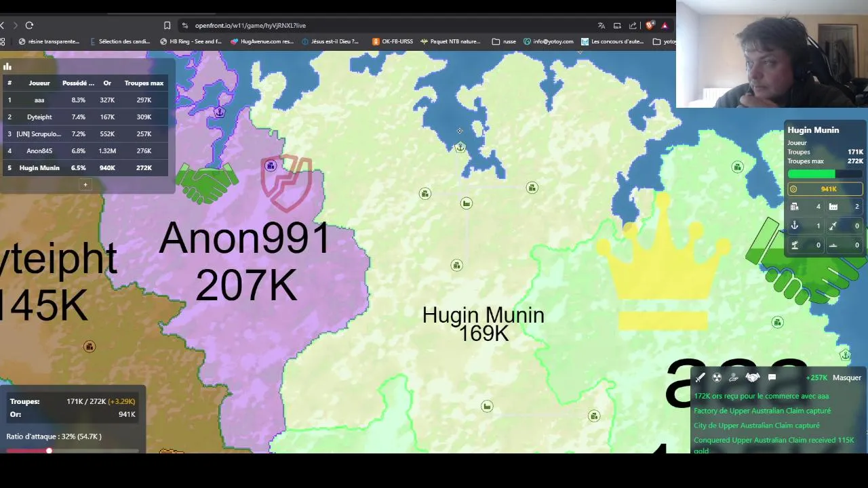Reload the openfront.io page
This screenshot has height=488, width=868.
point(29,25)
